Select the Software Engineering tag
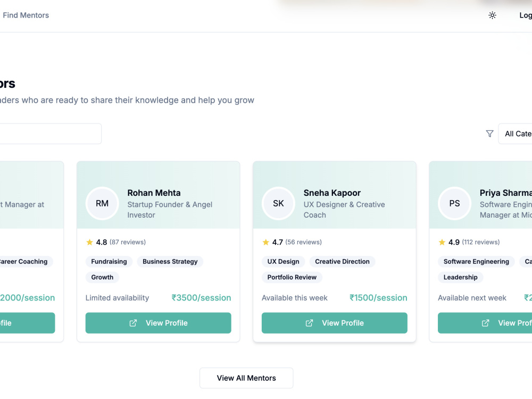Image resolution: width=532 pixels, height=399 pixels. click(x=476, y=262)
